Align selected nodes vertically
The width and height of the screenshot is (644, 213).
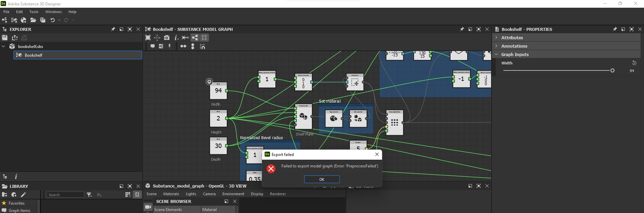[193, 46]
